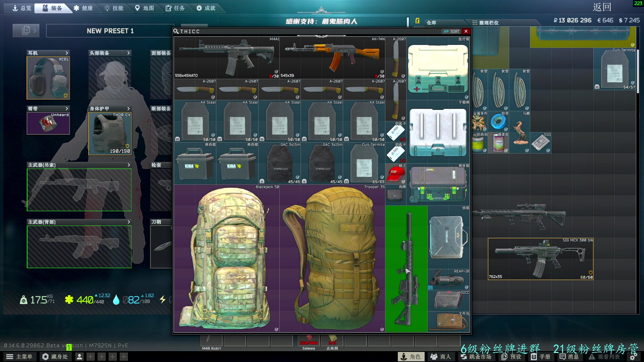Click the search magnifier in THICC window
The image size is (644, 362).
point(176,31)
